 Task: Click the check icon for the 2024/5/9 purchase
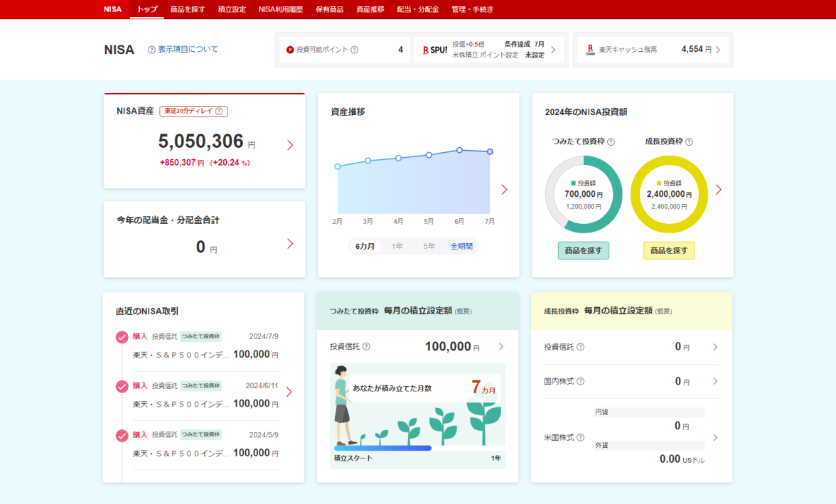coord(122,435)
